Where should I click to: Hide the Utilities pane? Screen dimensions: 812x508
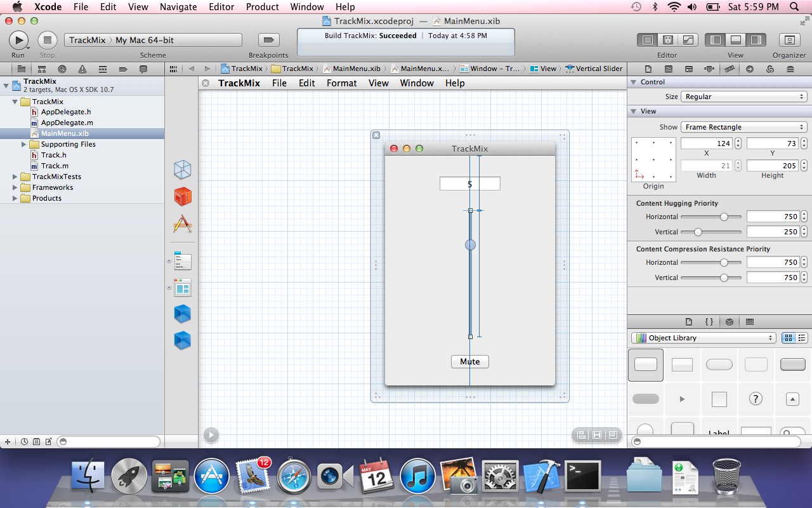(755, 40)
